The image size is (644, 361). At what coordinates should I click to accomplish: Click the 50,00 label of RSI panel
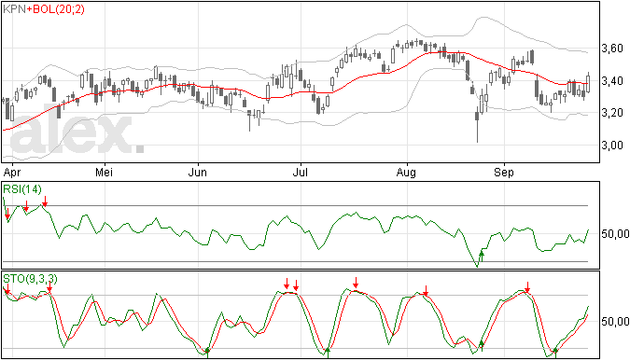tap(615, 234)
